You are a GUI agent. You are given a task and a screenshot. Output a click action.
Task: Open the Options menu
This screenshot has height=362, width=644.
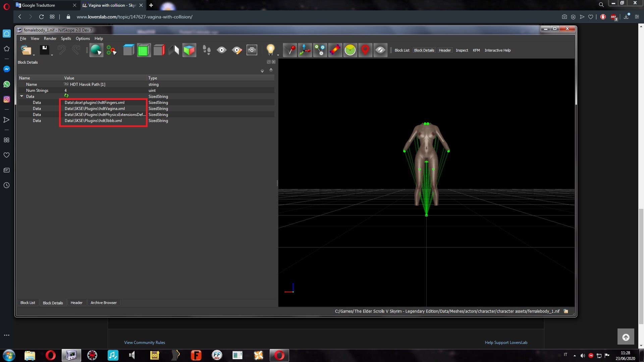point(83,39)
